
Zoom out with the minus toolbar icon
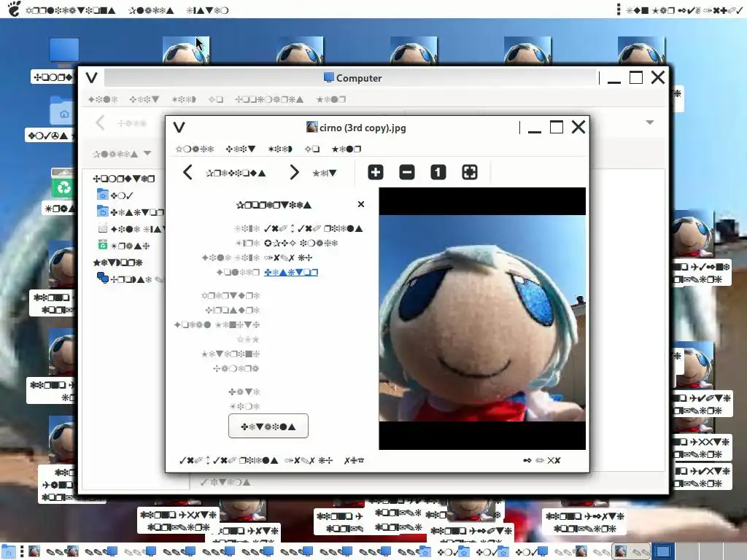(x=407, y=172)
